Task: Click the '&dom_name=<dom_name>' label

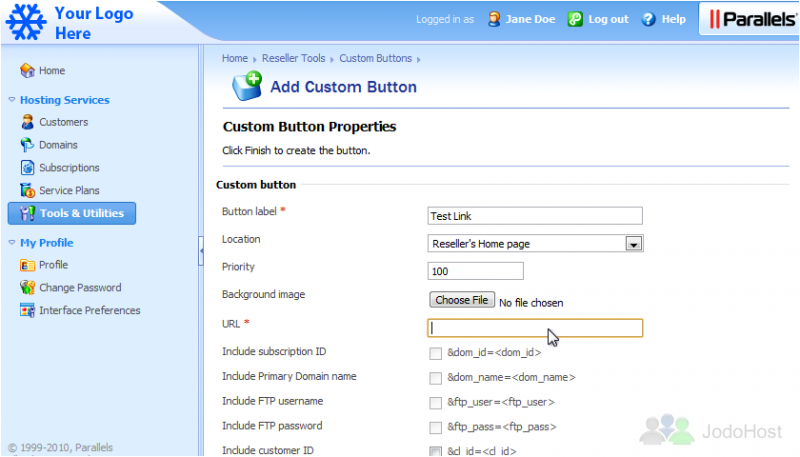Action: tap(511, 377)
